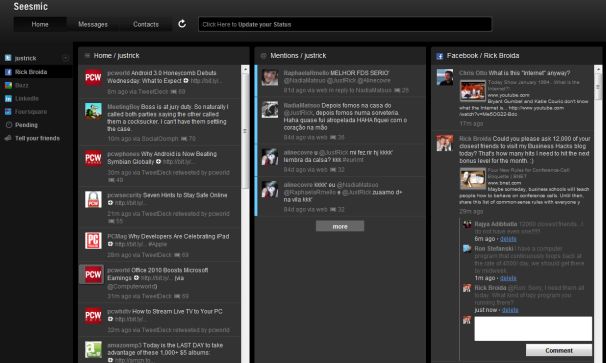Click pcwphones avatar on Android Beating Symbian tweet
The width and height of the screenshot is (606, 363).
click(93, 158)
